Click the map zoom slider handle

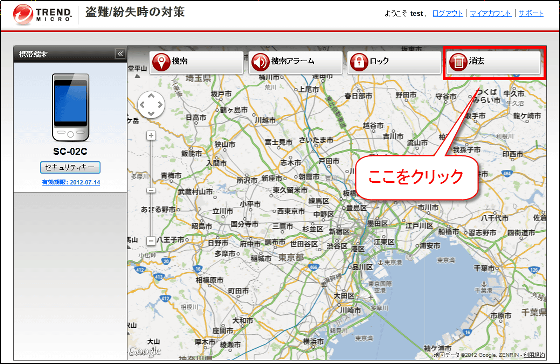(x=151, y=190)
